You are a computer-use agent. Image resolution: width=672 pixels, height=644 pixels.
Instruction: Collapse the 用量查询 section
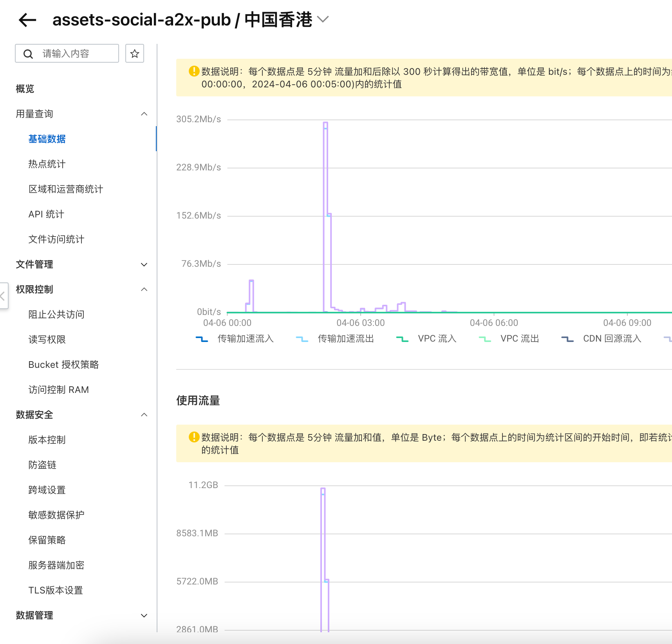click(x=144, y=114)
